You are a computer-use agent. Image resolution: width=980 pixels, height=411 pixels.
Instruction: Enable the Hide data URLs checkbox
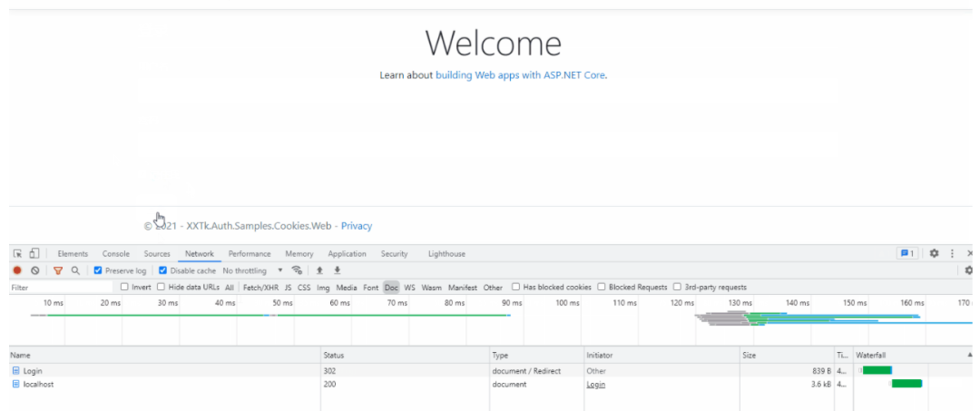point(161,288)
